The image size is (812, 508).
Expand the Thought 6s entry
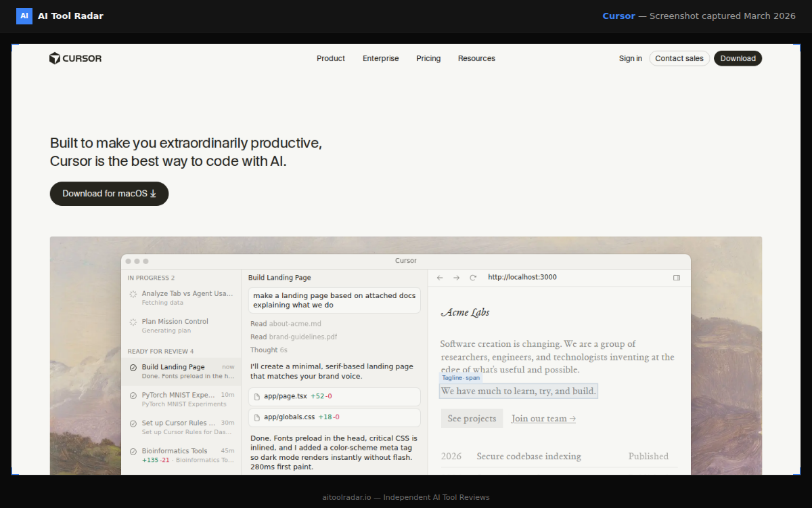(269, 350)
